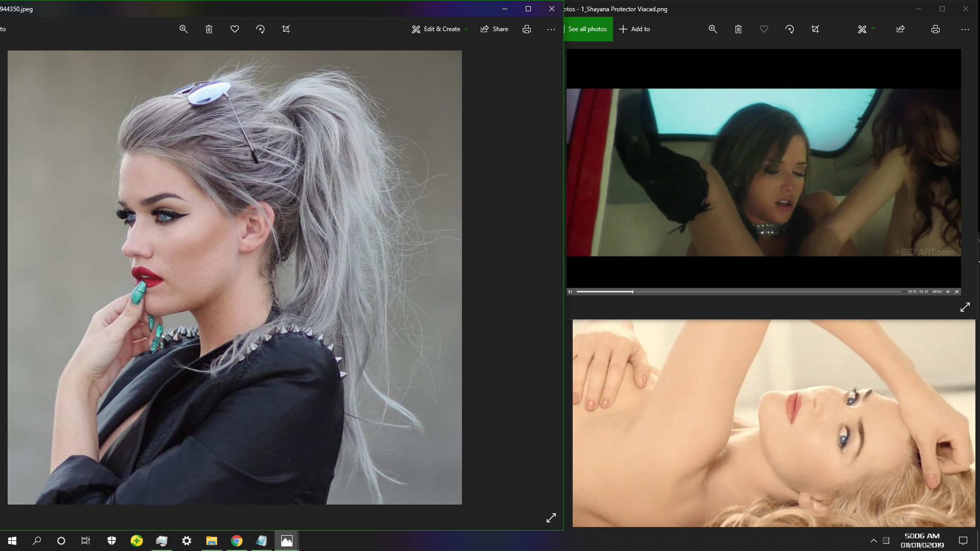Expand edit dropdown arrow in right window
Screen dimensions: 980x551
point(873,28)
